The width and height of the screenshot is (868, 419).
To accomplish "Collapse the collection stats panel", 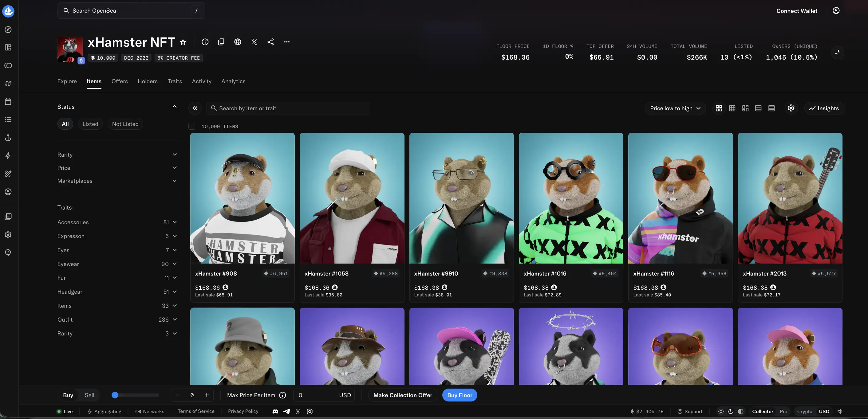I will pyautogui.click(x=838, y=53).
